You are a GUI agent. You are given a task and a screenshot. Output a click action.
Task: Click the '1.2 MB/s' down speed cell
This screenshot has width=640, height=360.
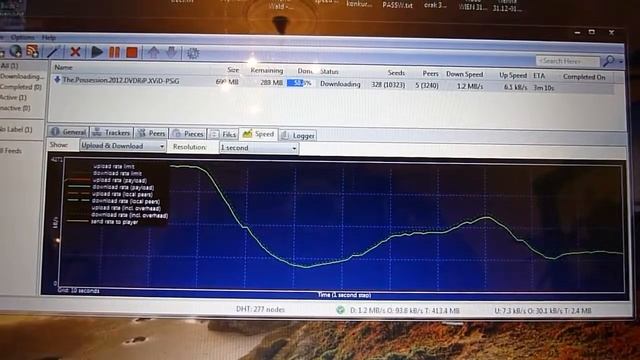tap(470, 86)
